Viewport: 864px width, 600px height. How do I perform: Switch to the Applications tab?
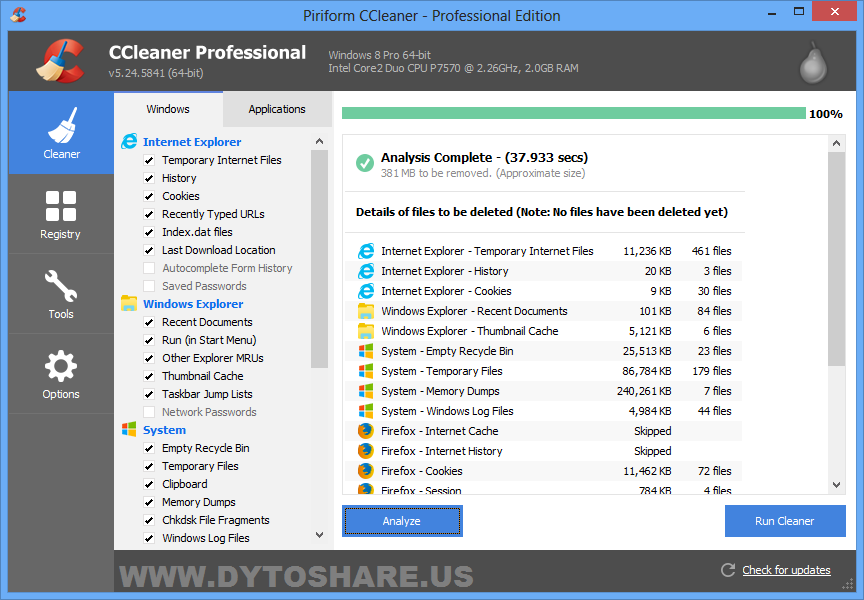pos(277,109)
